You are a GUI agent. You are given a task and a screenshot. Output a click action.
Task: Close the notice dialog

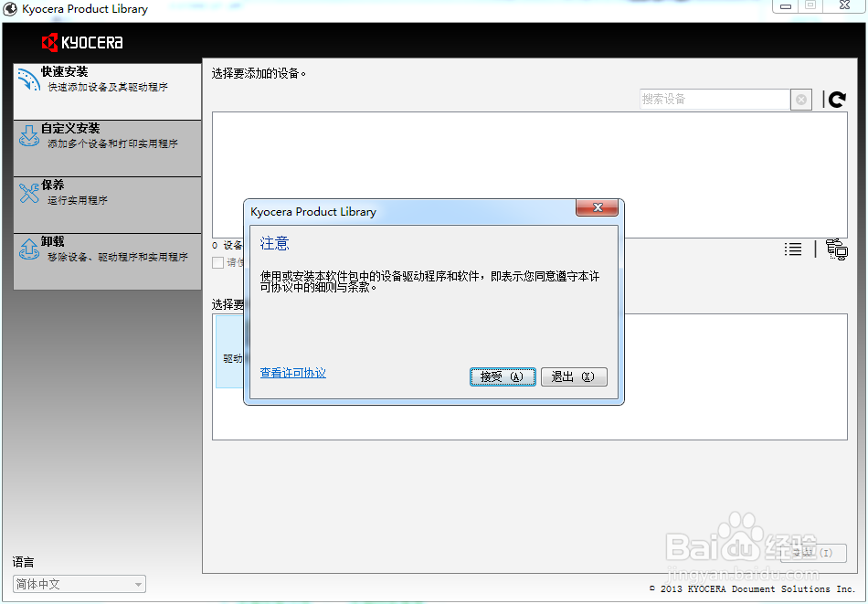pyautogui.click(x=597, y=207)
